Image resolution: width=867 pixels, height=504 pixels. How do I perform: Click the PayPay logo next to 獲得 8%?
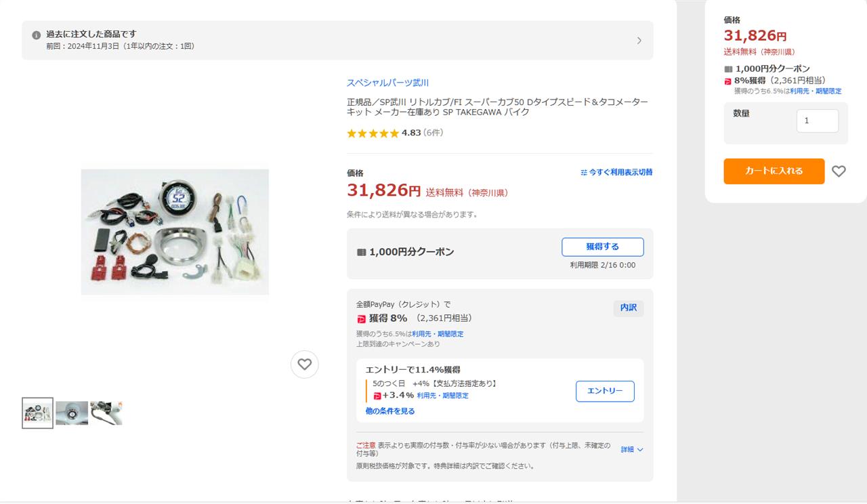[x=361, y=318]
